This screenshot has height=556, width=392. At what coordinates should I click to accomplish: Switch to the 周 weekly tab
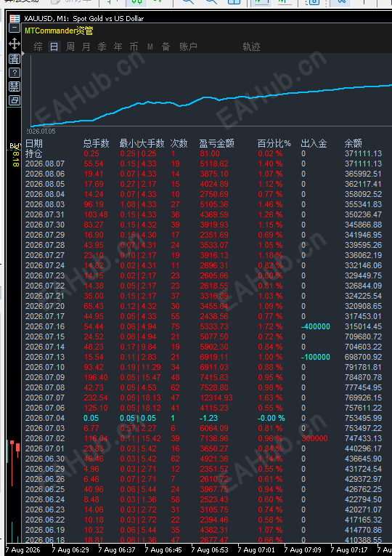click(x=70, y=47)
